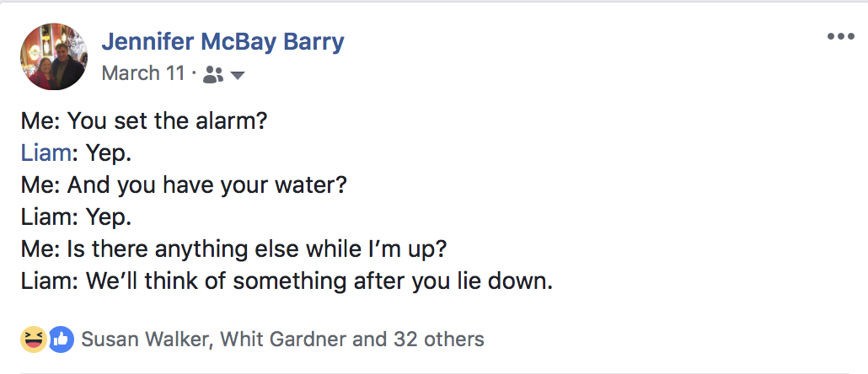
Task: Expand the audience selector arrow
Action: [238, 75]
